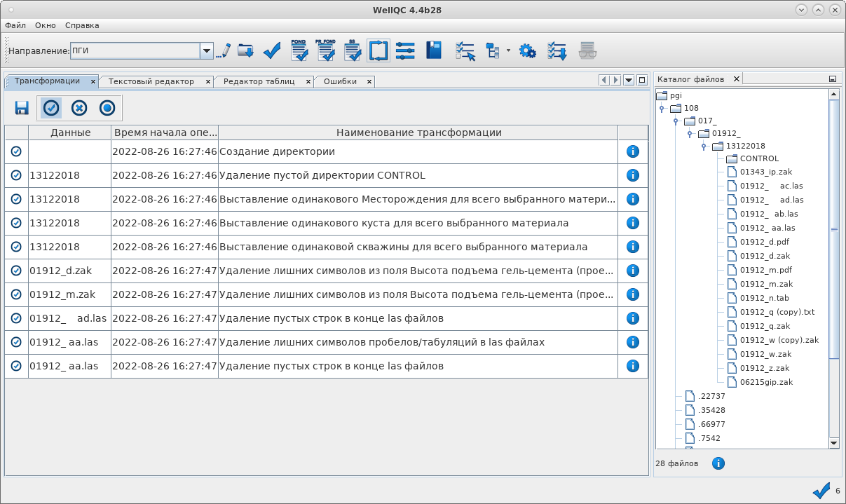The image size is (846, 504).
Task: Open the tab list dropdown arrow
Action: click(629, 80)
